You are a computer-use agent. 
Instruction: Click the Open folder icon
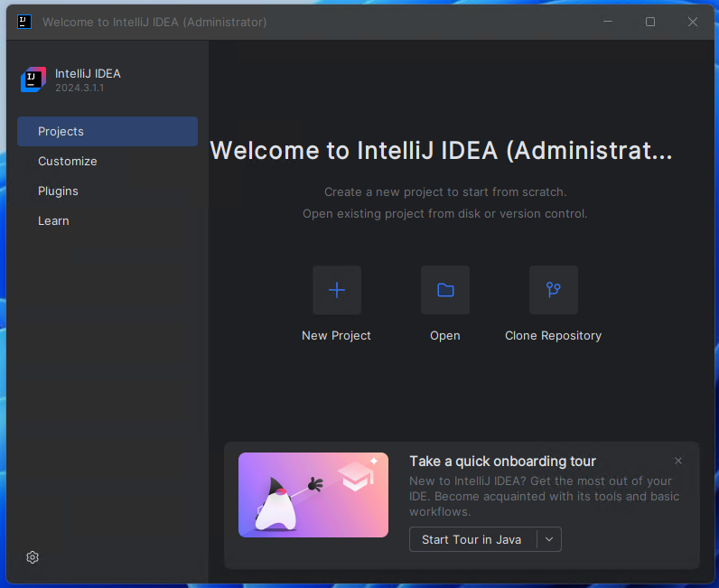pos(445,290)
